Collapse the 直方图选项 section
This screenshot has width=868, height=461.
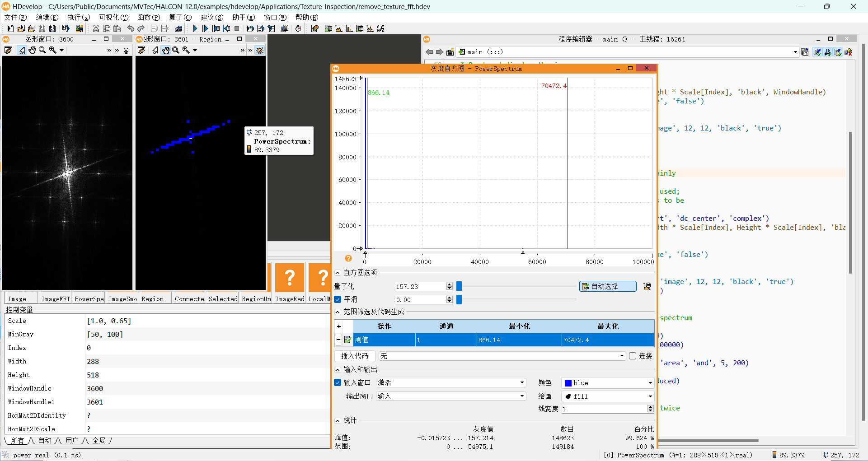coord(338,273)
